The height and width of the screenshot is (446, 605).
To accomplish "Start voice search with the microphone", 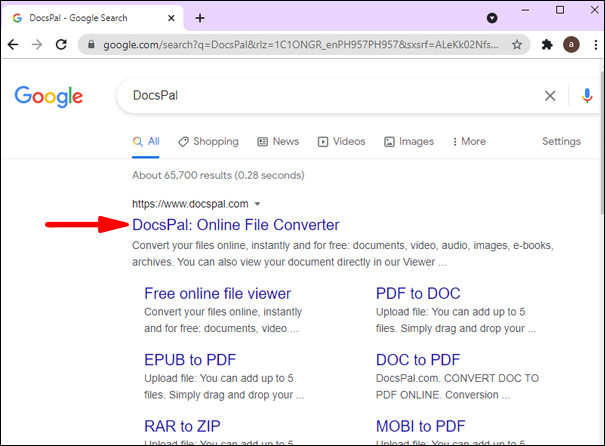I will coord(587,96).
